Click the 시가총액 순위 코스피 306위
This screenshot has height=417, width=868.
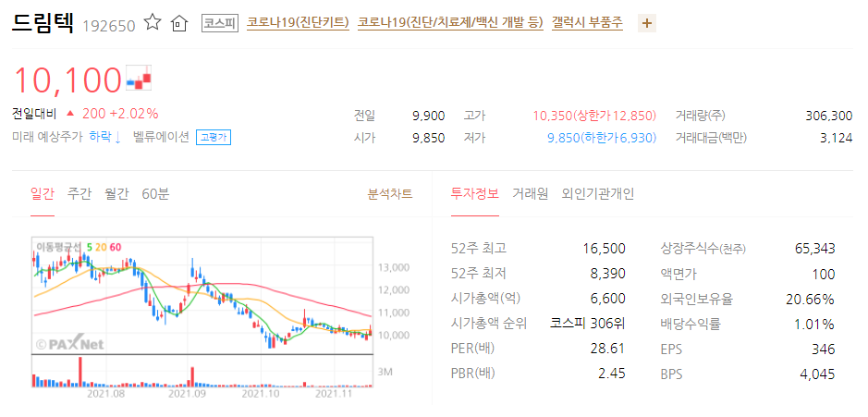[x=588, y=324]
